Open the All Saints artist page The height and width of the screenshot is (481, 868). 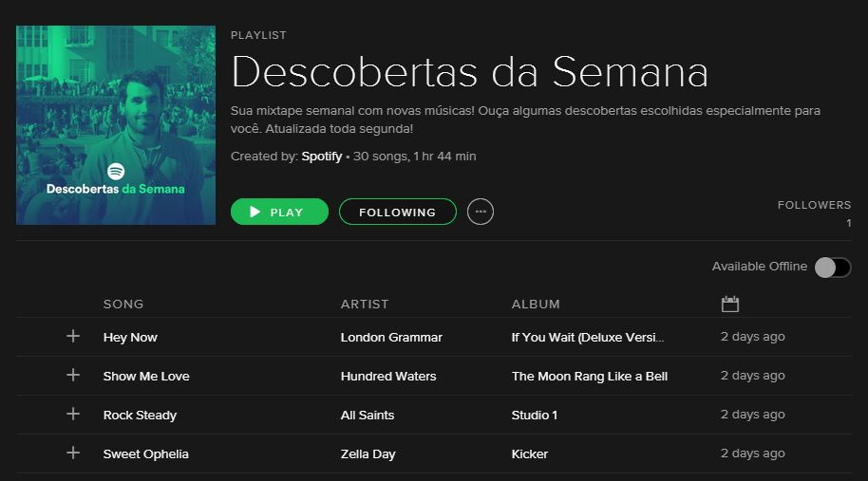[x=368, y=415]
